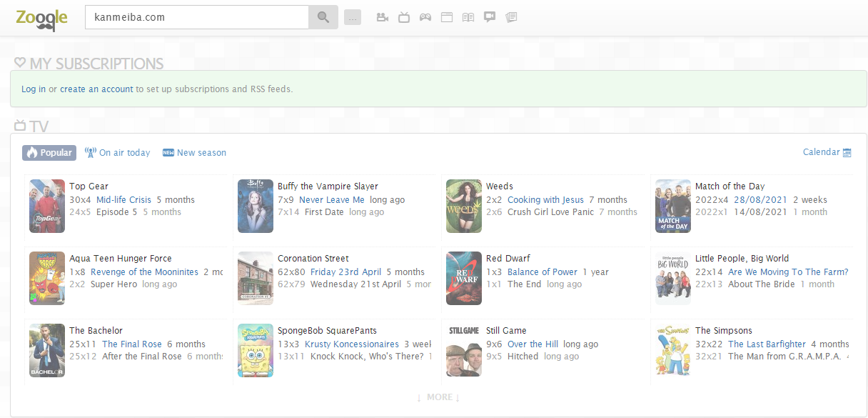Open Coronation Street poster thumbnail
Screen dimensions: 868x418
coord(256,278)
